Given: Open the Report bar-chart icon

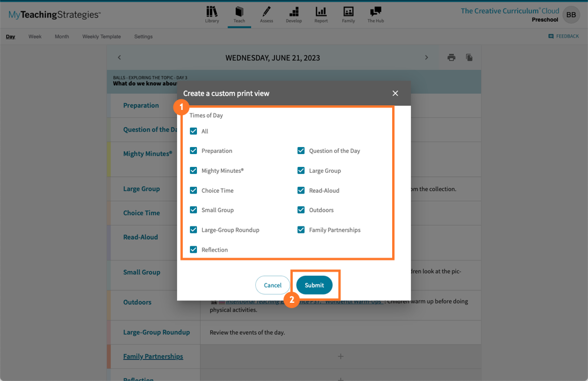Looking at the screenshot, I should tap(321, 14).
